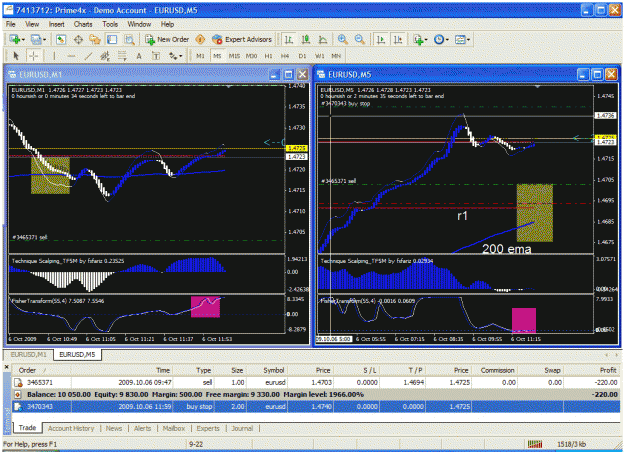
Task: Switch timeframe to W1
Action: [x=320, y=56]
